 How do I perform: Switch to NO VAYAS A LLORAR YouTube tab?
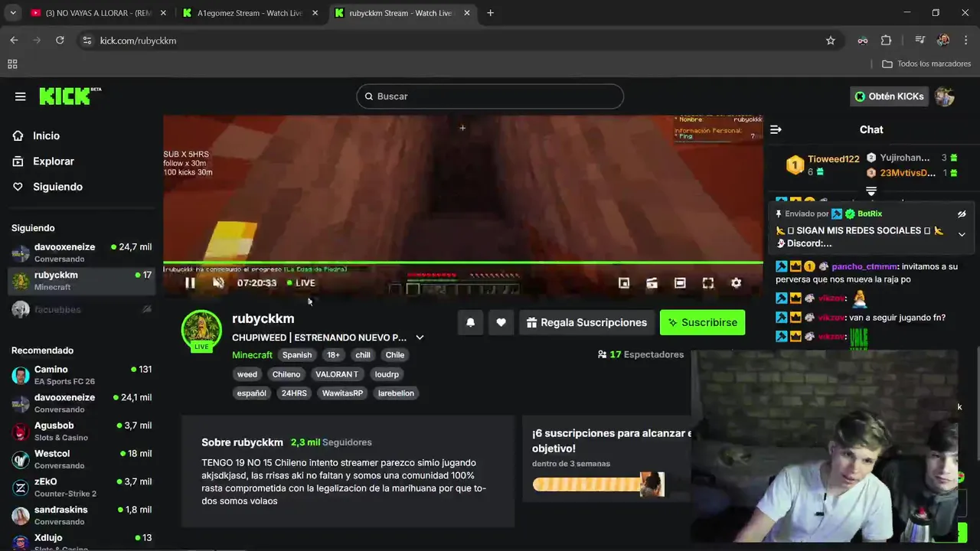[x=98, y=13]
